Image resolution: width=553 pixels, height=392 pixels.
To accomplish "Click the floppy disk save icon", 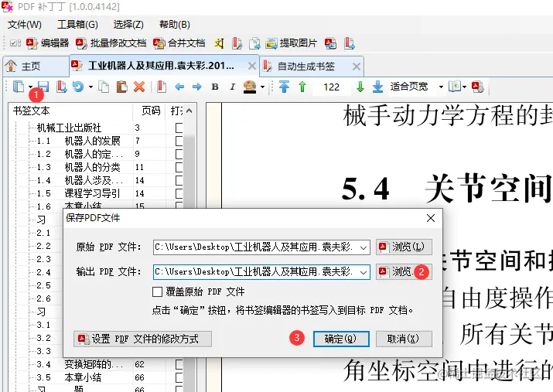I will pos(43,87).
